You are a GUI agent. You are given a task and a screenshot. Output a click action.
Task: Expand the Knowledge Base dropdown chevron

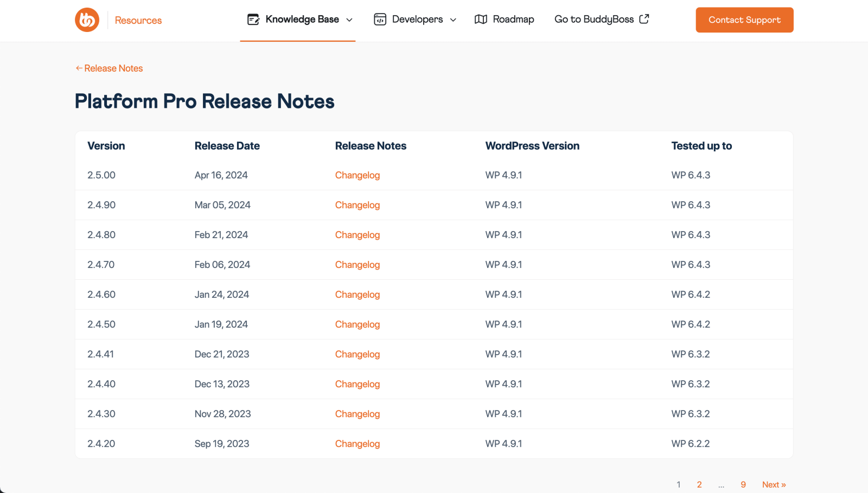coord(349,20)
